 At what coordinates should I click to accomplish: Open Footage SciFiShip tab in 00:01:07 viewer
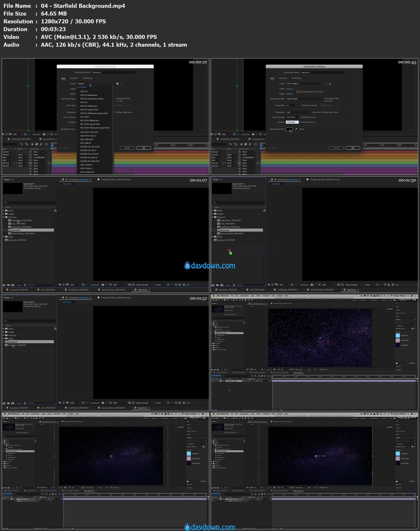[x=116, y=179]
